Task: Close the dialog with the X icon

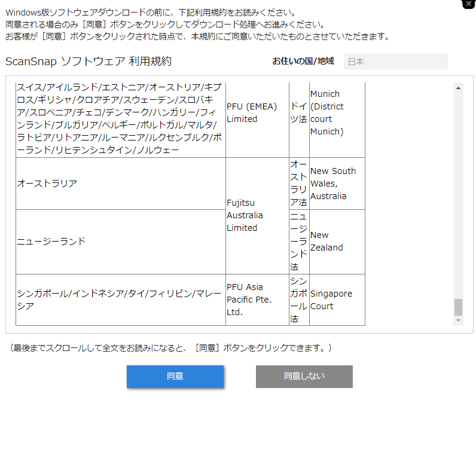Action: [469, 4]
